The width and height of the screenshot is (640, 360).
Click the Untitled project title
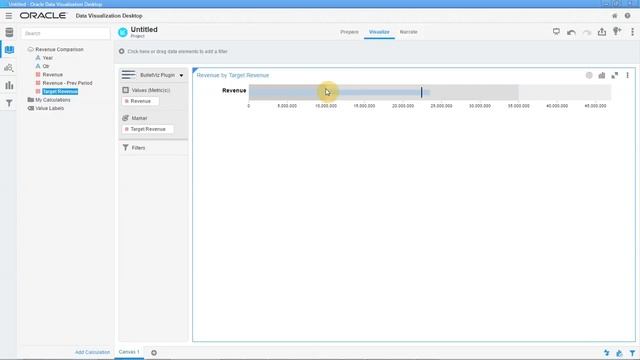pos(144,29)
